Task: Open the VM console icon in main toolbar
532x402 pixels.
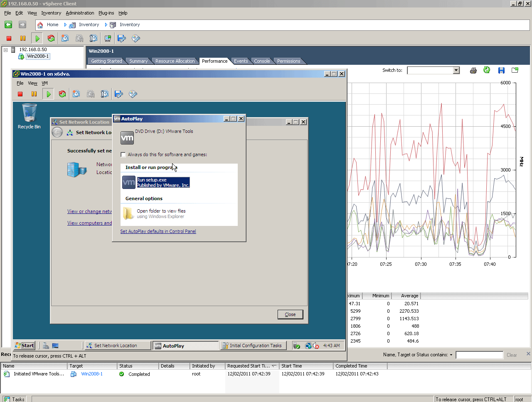Action: [x=108, y=38]
